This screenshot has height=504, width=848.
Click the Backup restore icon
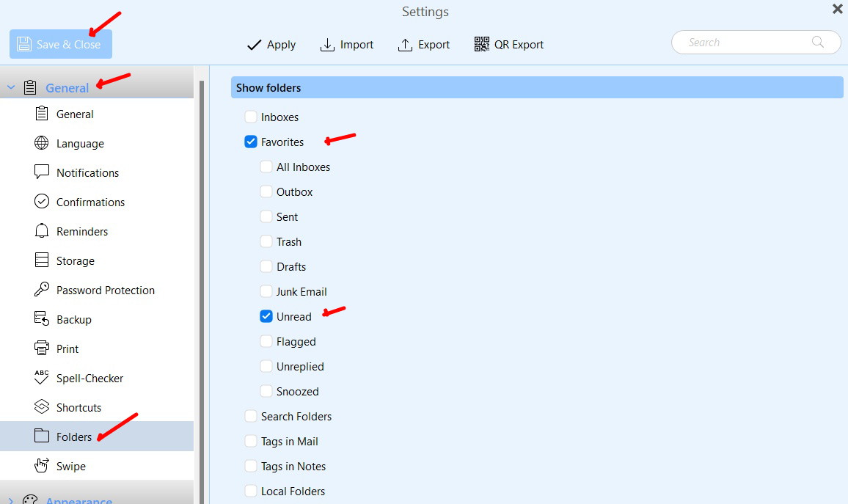pos(42,318)
